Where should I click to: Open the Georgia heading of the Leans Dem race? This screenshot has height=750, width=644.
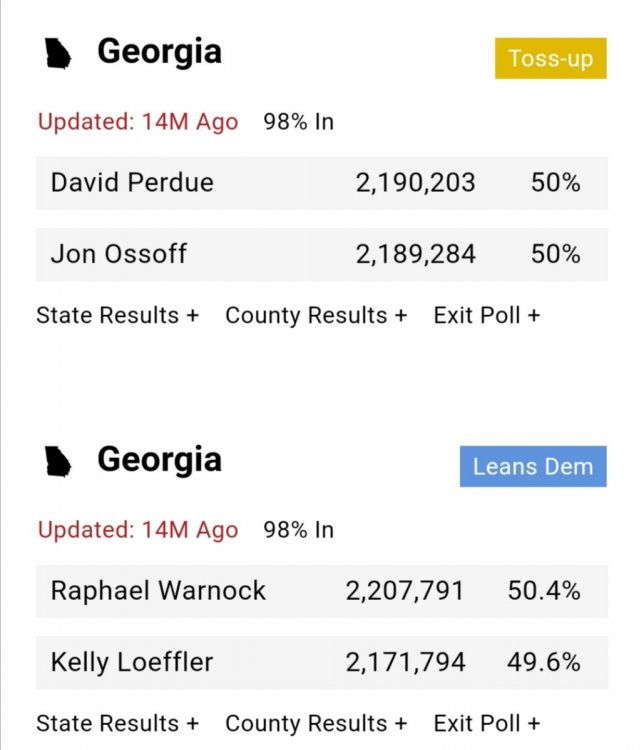(x=159, y=460)
